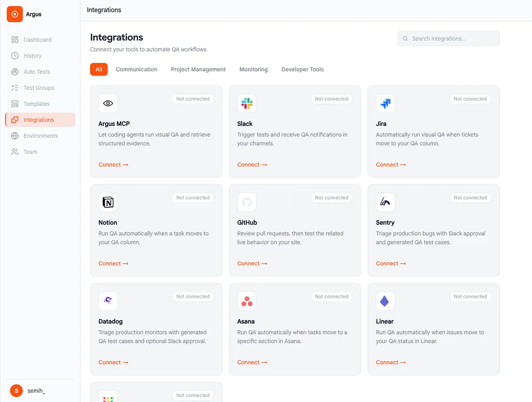Click the Team people icon

15,152
